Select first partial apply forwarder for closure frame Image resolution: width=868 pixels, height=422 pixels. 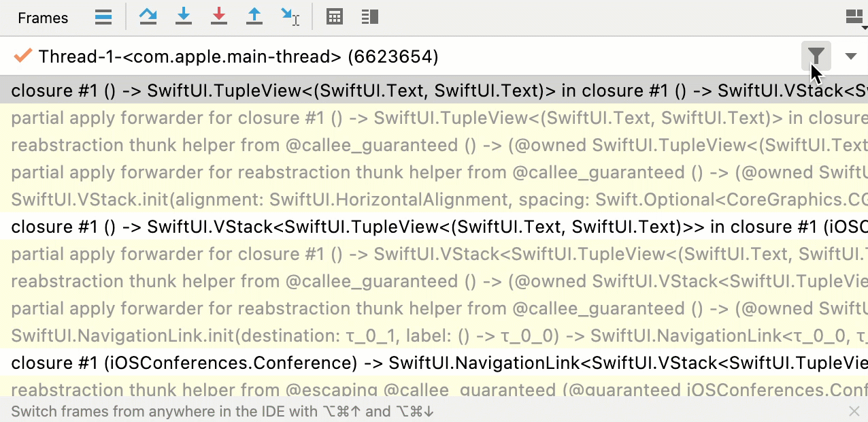click(434, 118)
